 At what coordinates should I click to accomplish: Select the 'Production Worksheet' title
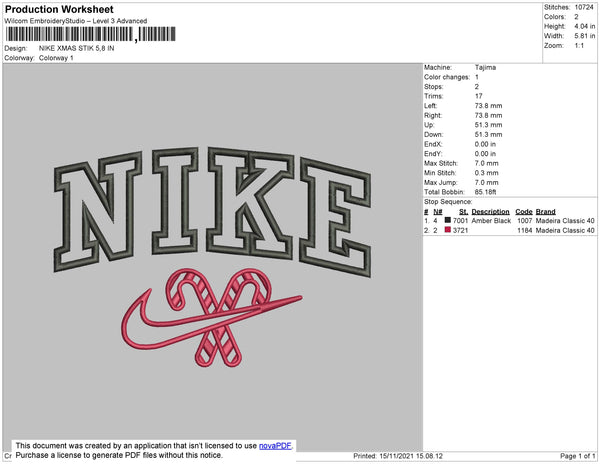pos(59,10)
